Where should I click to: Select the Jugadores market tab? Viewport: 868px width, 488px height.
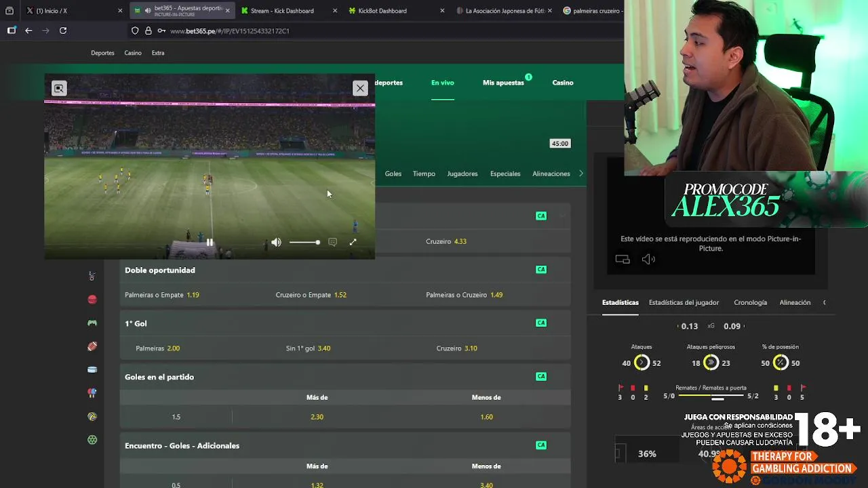coord(462,174)
